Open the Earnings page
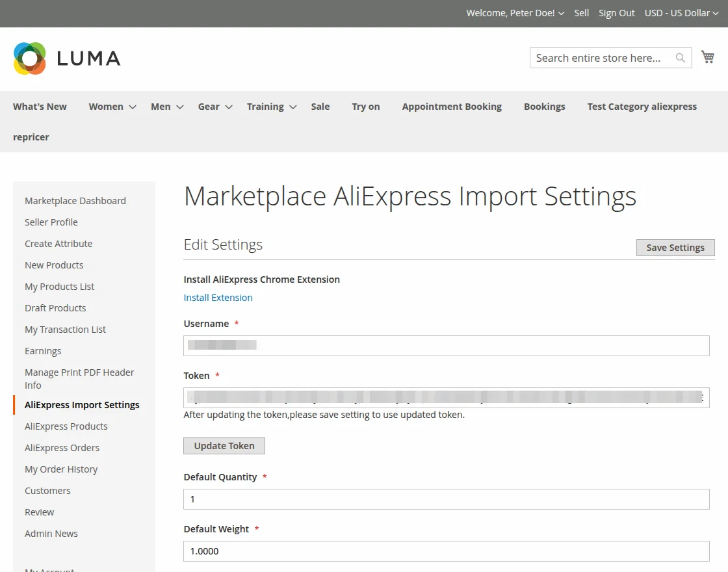Viewport: 728px width, 572px height. (43, 350)
